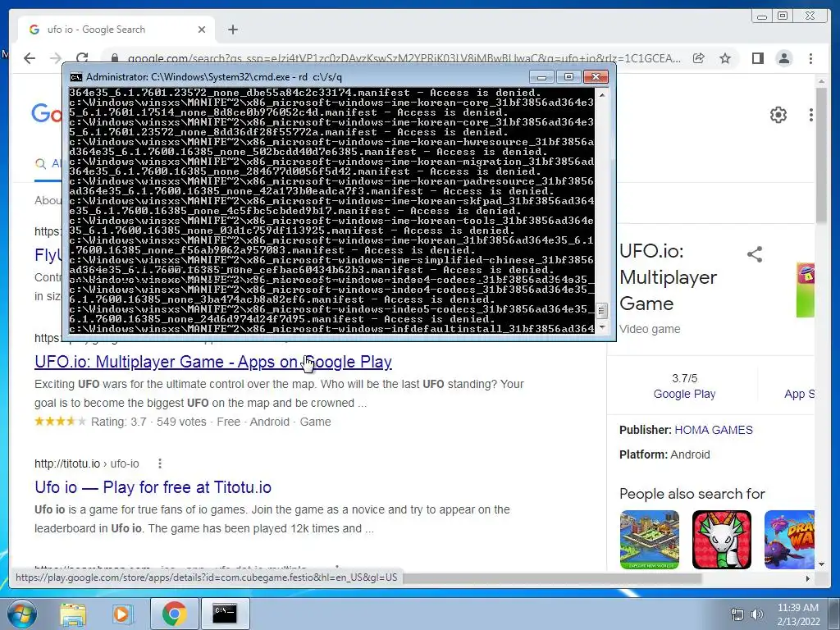This screenshot has height=630, width=840.
Task: Open Google apps dots menu beside gear
Action: tap(811, 115)
